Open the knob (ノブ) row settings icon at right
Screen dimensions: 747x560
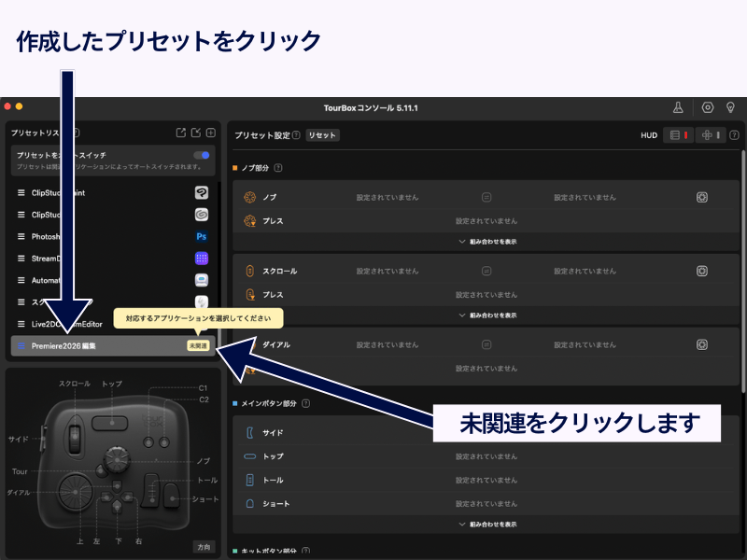(702, 197)
